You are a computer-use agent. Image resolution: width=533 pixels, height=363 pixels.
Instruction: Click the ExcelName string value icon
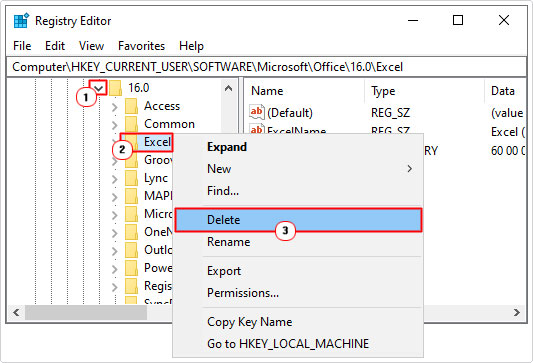pos(257,129)
